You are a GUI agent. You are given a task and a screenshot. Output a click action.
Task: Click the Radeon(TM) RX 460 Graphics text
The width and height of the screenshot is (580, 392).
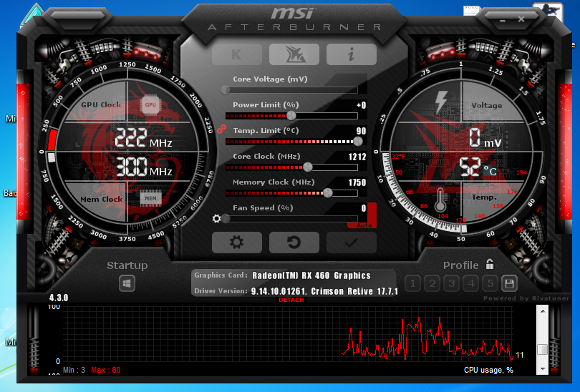311,275
